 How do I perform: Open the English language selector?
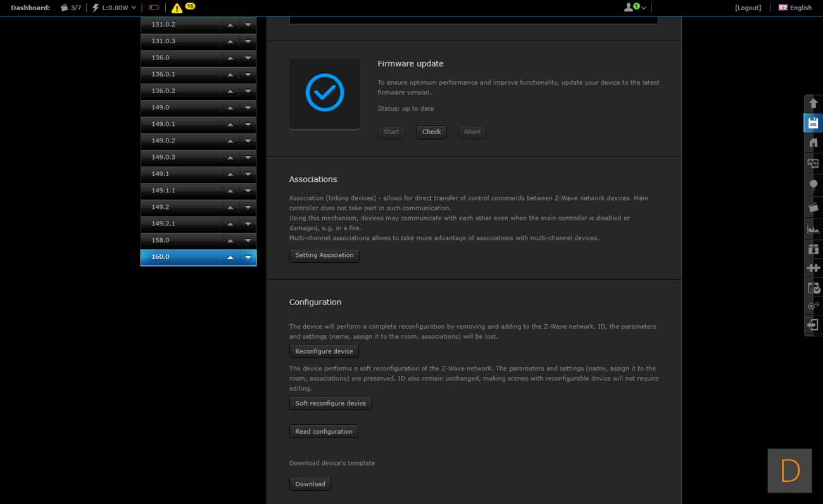795,8
